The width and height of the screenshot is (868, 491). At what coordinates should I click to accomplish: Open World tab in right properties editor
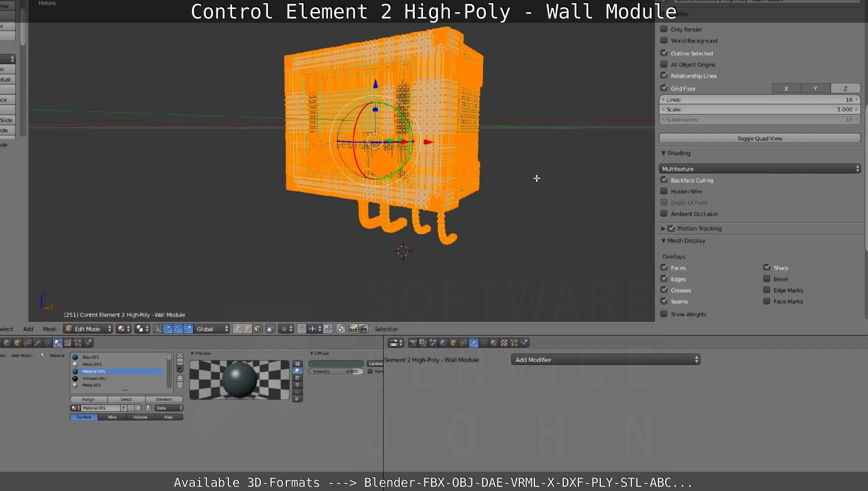point(443,343)
